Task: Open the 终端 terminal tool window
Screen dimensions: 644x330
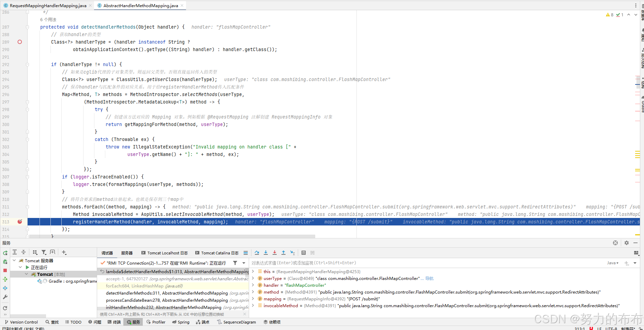Action: [114, 322]
